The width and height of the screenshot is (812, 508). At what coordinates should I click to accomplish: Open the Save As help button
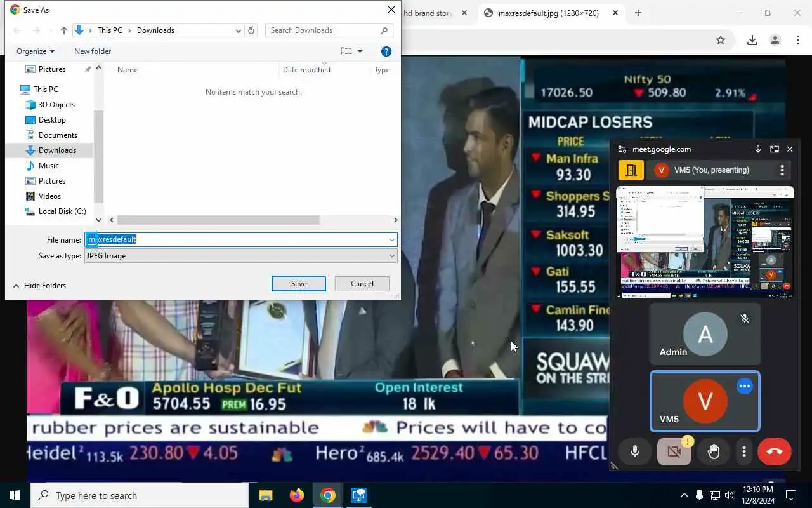point(386,51)
